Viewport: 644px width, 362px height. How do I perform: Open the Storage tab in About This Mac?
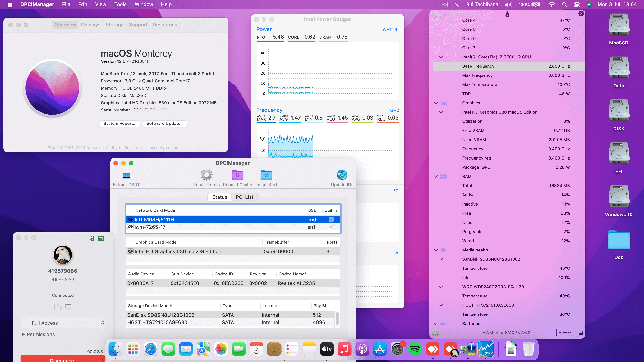click(114, 25)
